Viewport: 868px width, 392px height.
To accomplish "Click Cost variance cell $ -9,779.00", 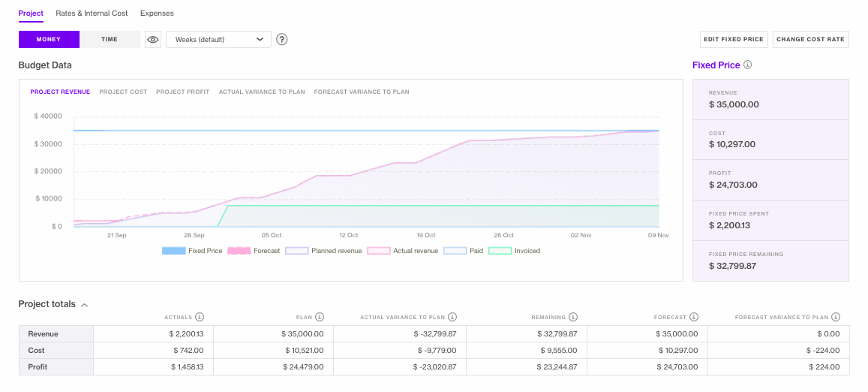I will pyautogui.click(x=400, y=351).
